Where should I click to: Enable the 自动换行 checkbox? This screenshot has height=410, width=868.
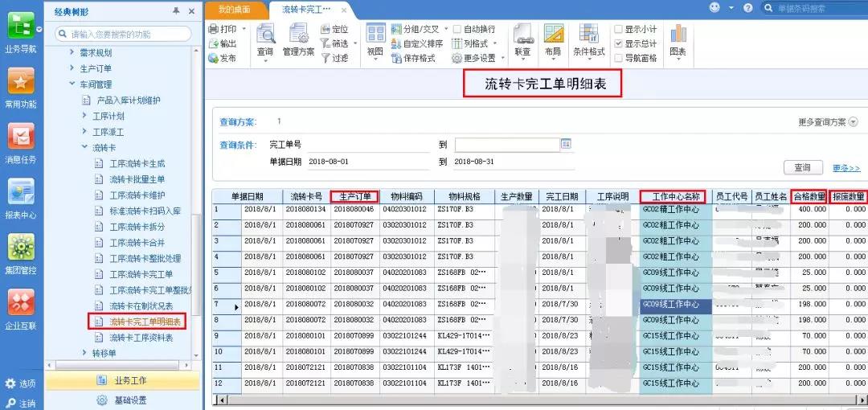(457, 29)
